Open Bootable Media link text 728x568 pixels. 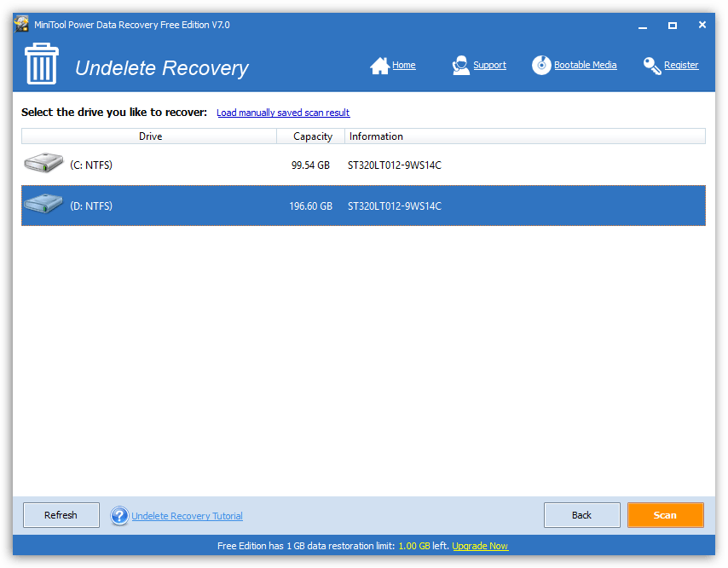point(585,66)
